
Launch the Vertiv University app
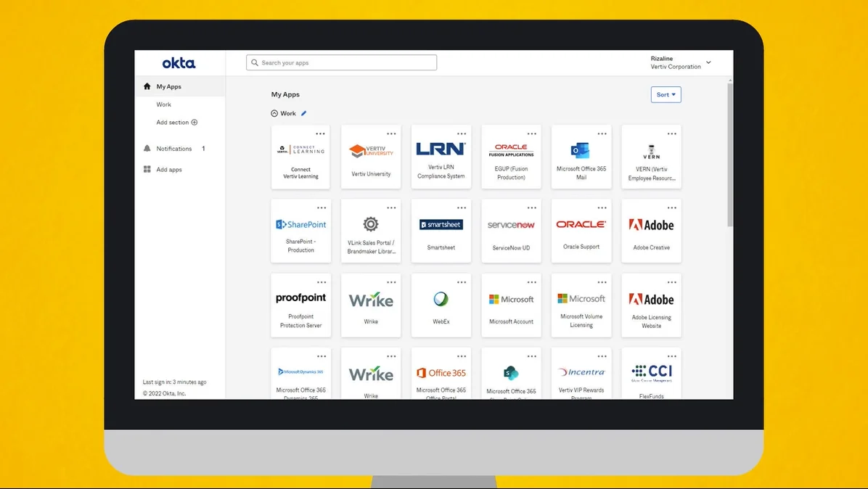click(x=371, y=157)
